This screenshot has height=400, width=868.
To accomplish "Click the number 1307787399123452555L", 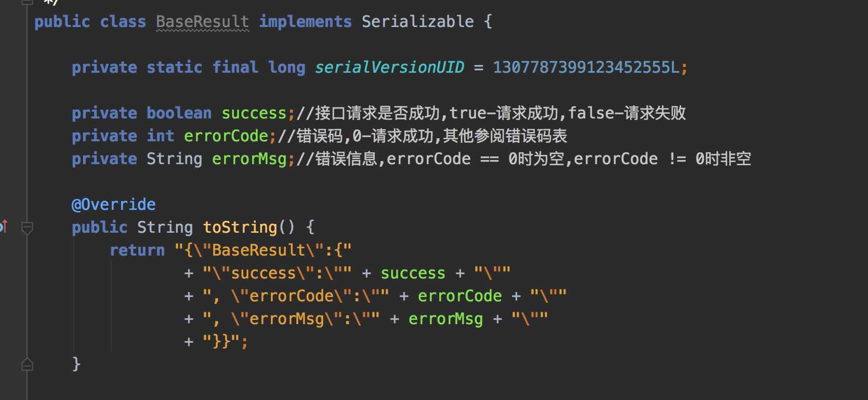I will point(586,67).
